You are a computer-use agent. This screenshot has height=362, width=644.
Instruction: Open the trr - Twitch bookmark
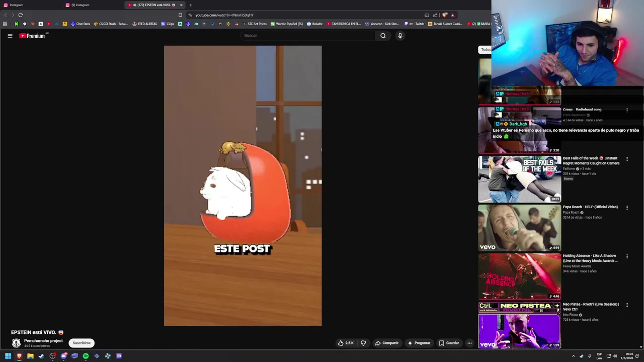(414, 24)
